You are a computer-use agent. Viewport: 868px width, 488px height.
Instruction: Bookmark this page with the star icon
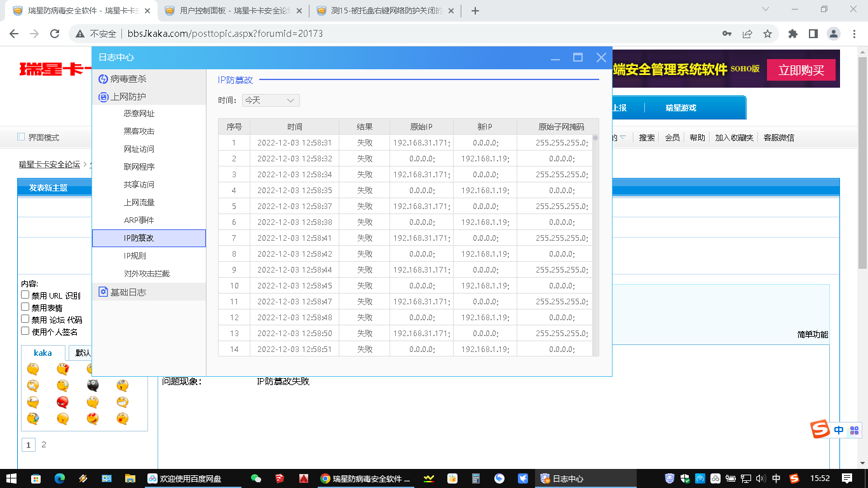pos(768,34)
